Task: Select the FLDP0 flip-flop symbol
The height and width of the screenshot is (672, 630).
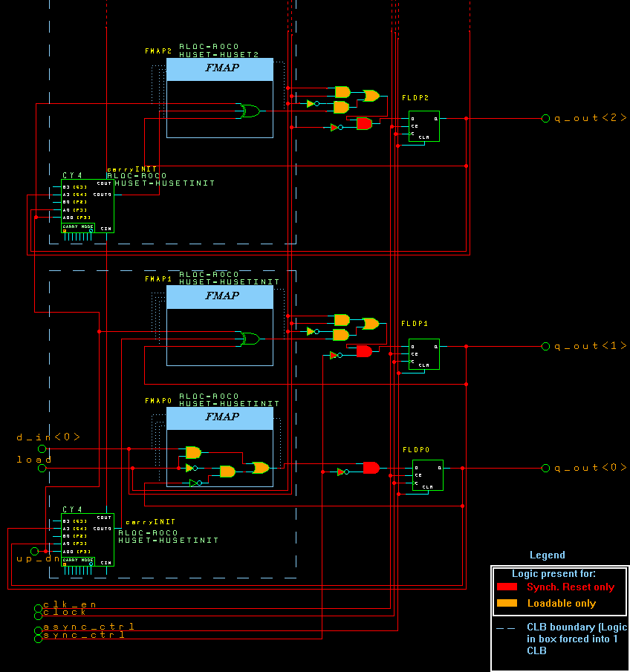Action: [x=426, y=475]
